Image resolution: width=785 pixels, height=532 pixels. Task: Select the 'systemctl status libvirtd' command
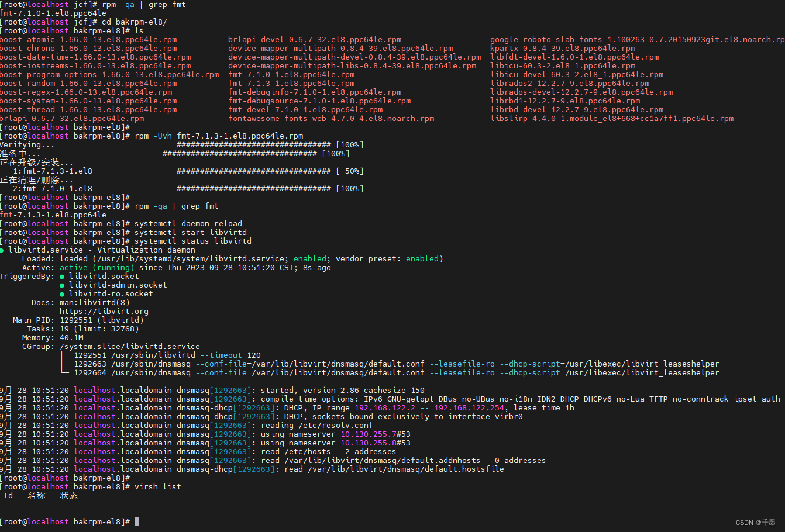pos(193,241)
